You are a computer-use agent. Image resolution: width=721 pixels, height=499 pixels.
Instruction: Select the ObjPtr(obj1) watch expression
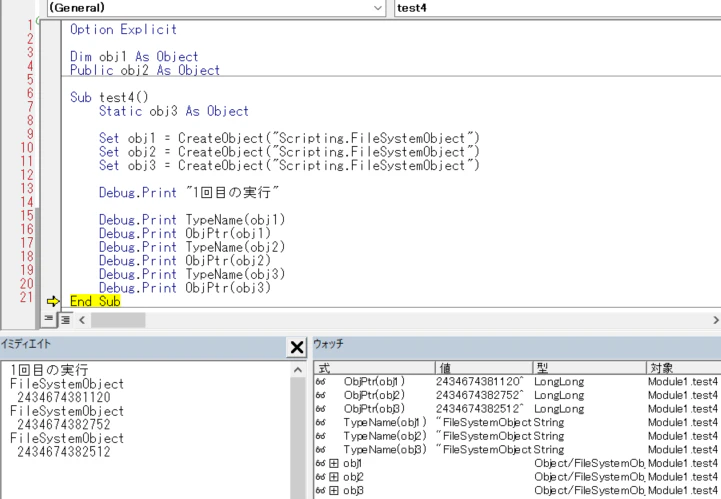(374, 382)
